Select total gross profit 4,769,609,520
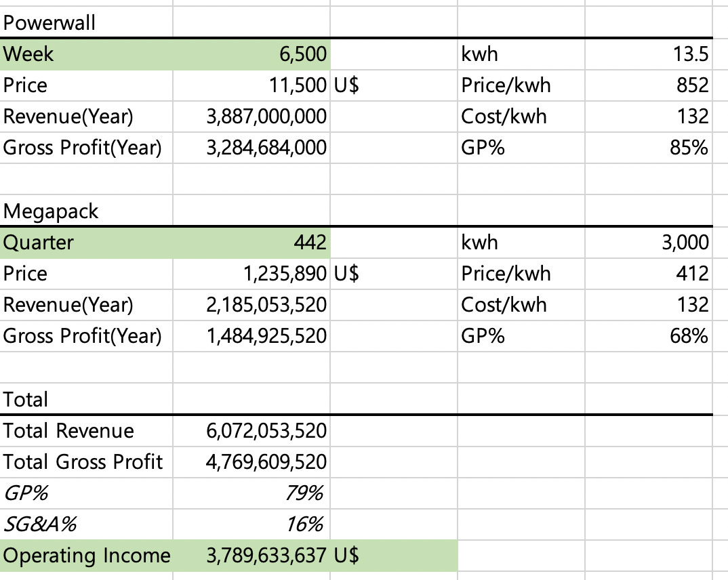The height and width of the screenshot is (580, 728). tap(251, 462)
